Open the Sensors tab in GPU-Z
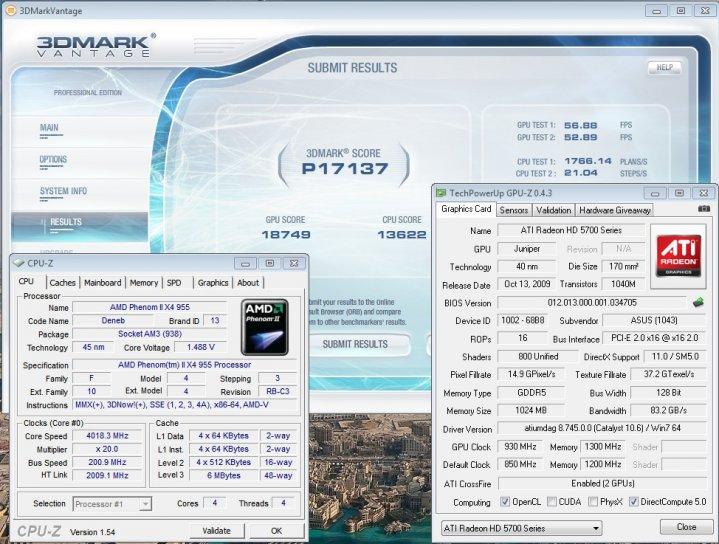 coord(513,210)
